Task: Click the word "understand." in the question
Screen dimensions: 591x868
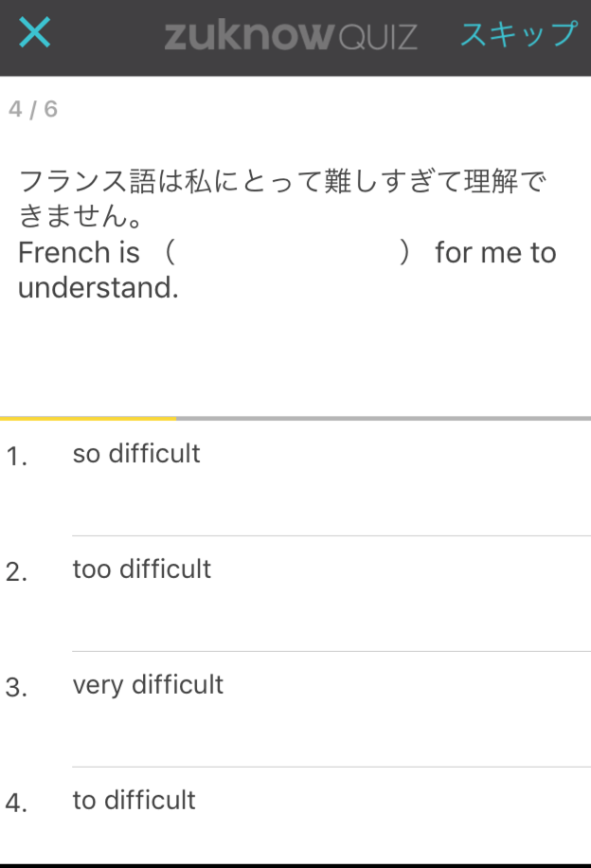Action: pos(98,288)
